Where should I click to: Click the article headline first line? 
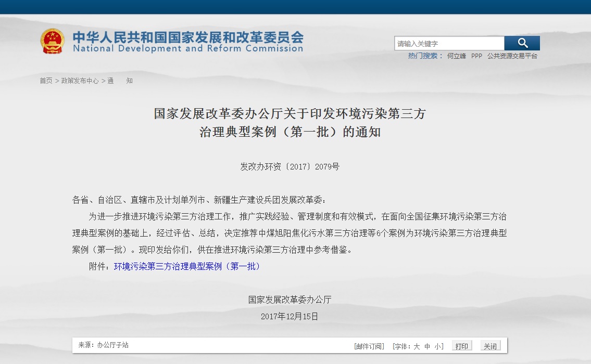pos(290,114)
